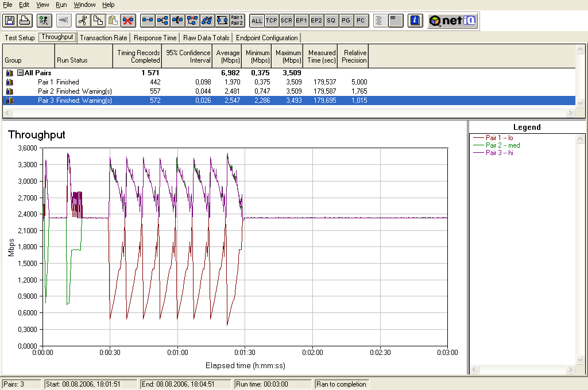Click the Save (floppy disk) toolbar icon

click(10, 21)
